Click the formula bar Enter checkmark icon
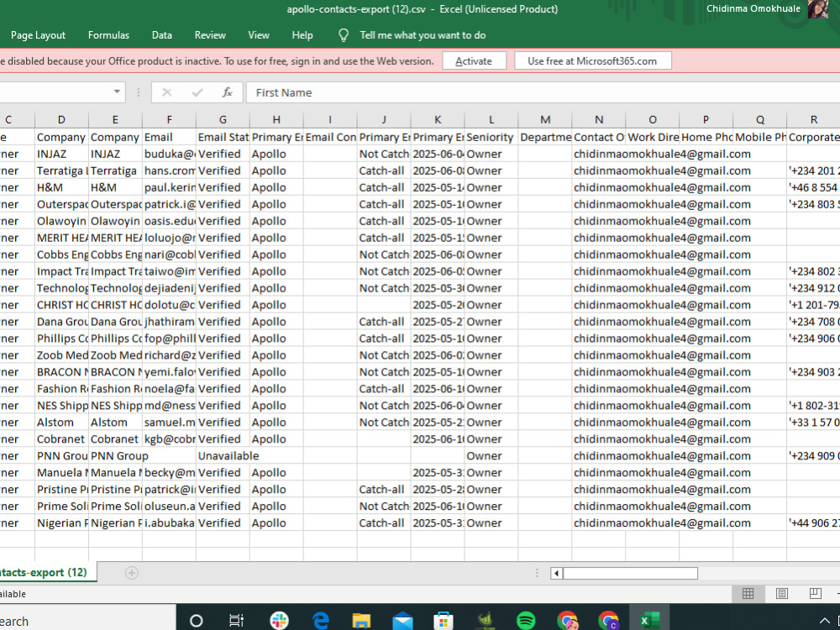This screenshot has height=630, width=840. tap(197, 92)
